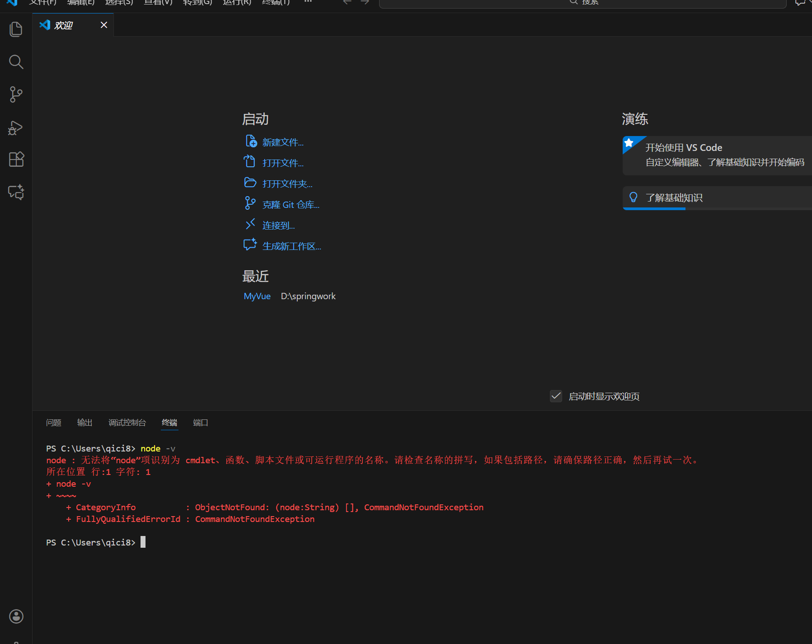The width and height of the screenshot is (812, 644).
Task: Open recent project MyVue
Action: (x=257, y=296)
